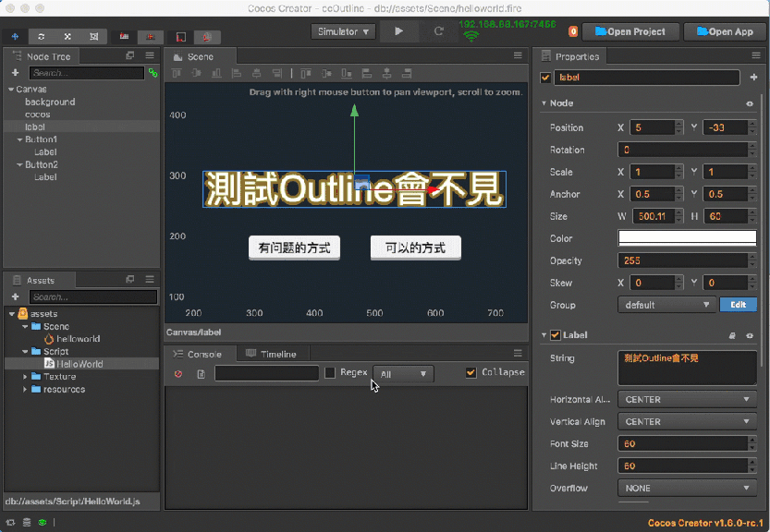The height and width of the screenshot is (532, 770).
Task: Switch to the Timeline tab
Action: click(273, 354)
